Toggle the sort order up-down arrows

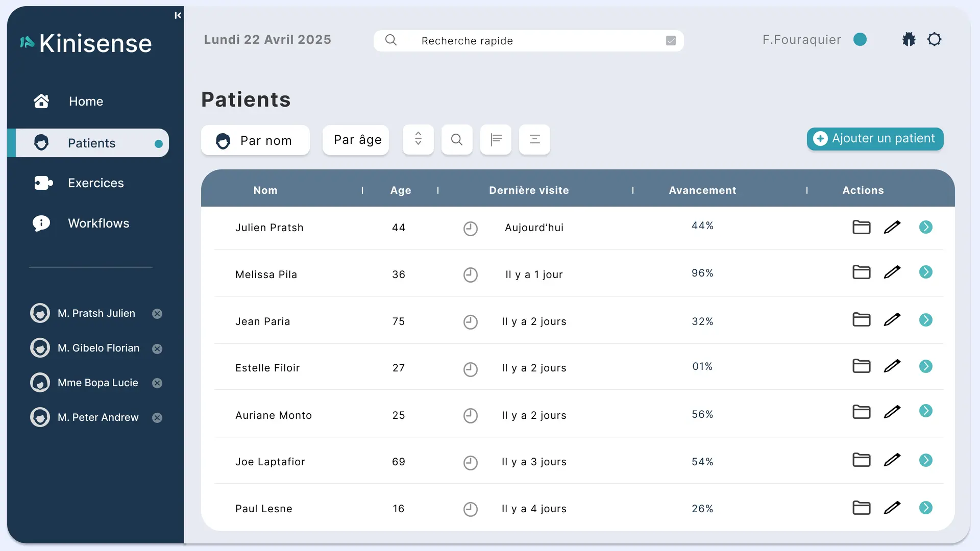pyautogui.click(x=418, y=140)
